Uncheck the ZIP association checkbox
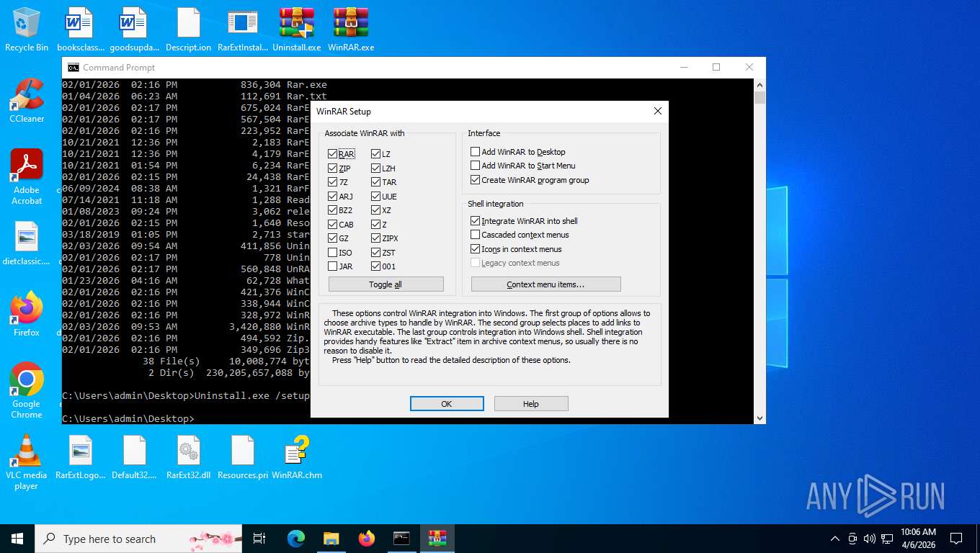Viewport: 980px width, 553px height. [x=332, y=168]
